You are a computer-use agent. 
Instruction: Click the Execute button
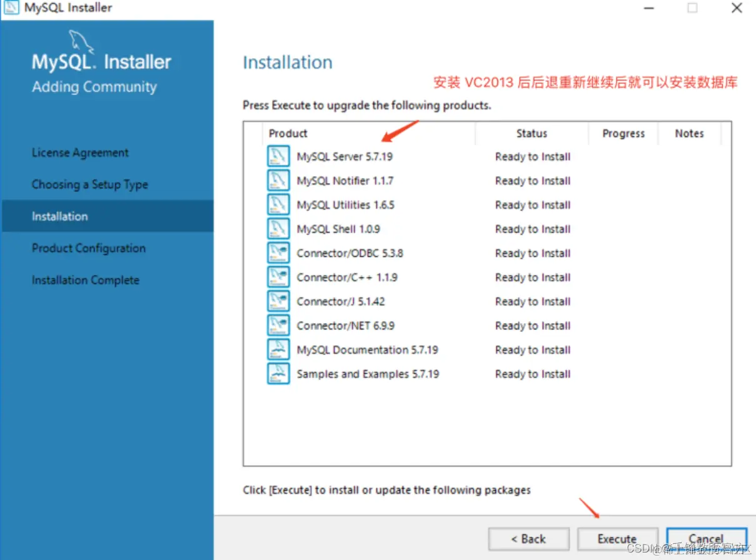[x=617, y=539]
